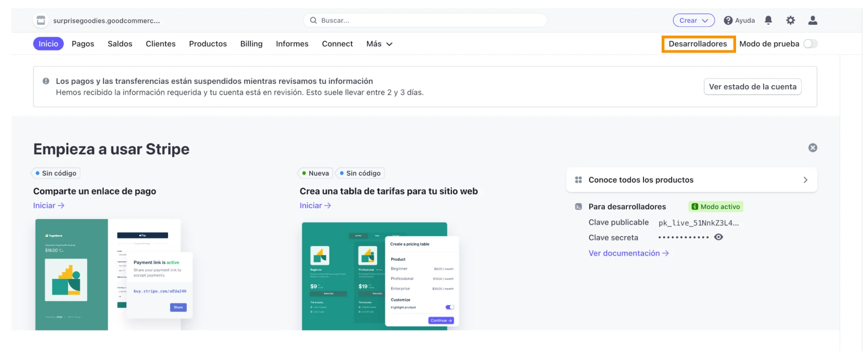Open Desarrolladores section
868x355 pixels.
697,44
